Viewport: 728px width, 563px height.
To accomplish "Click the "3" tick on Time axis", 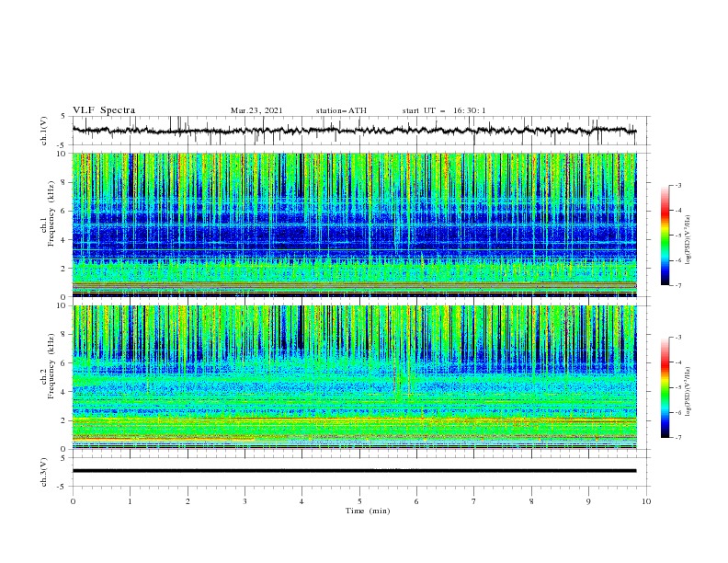I will point(245,501).
